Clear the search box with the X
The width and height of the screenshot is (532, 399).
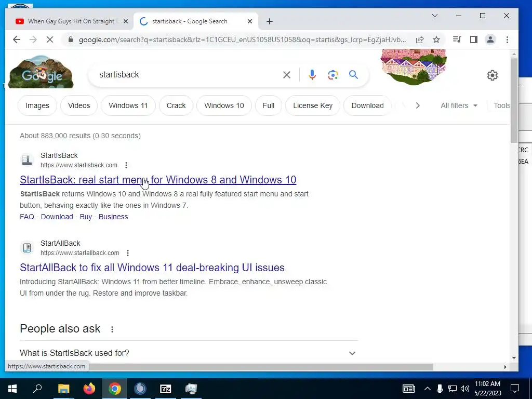287,75
